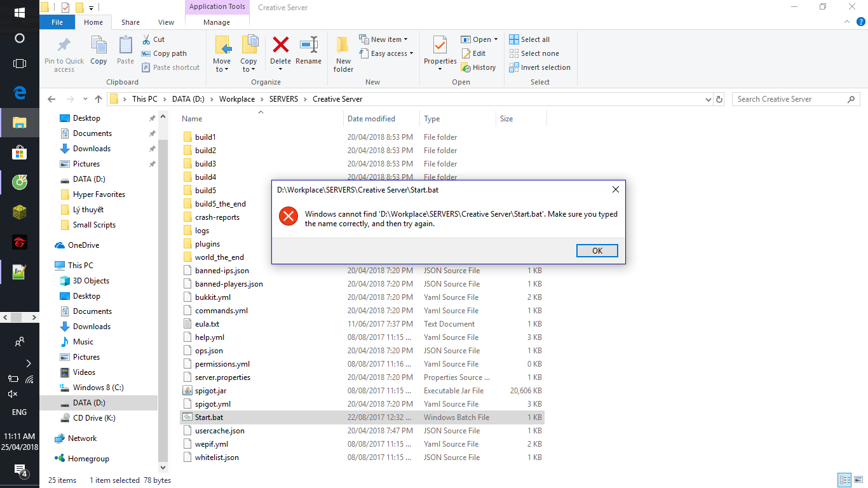Click the SERVERS breadcrumb in address bar

pos(283,99)
